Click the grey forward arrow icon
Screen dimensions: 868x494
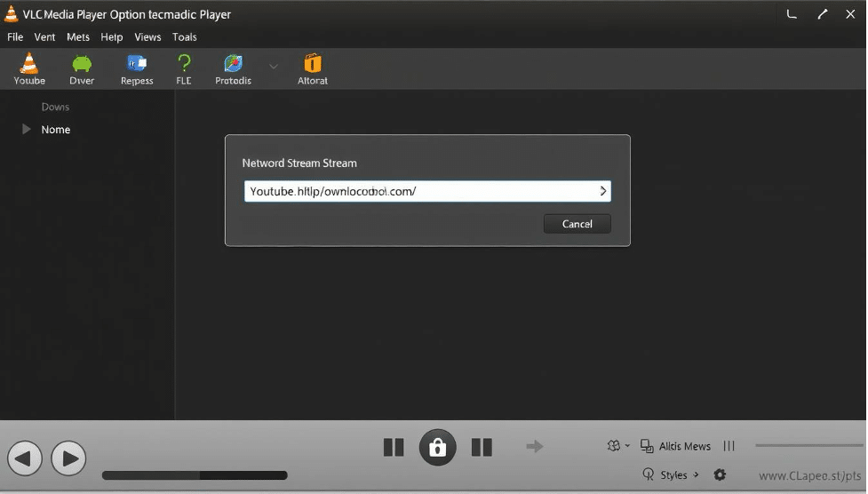point(534,446)
